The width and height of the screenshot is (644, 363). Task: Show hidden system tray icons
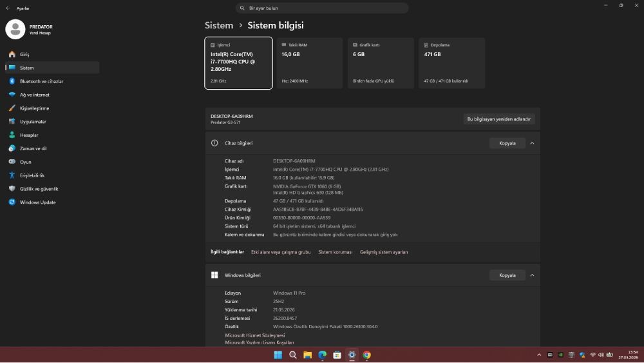coord(539,355)
